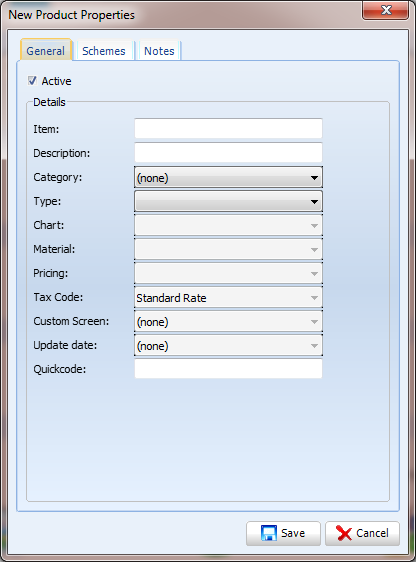Viewport: 416px width, 562px height.
Task: Click the Cancel button label
Action: tap(372, 533)
